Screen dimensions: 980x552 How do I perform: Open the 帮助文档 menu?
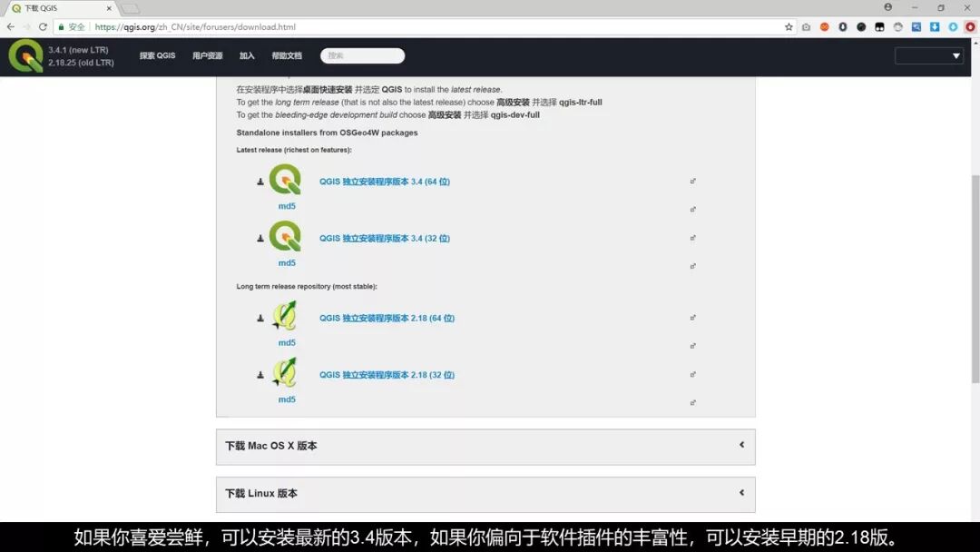click(287, 55)
